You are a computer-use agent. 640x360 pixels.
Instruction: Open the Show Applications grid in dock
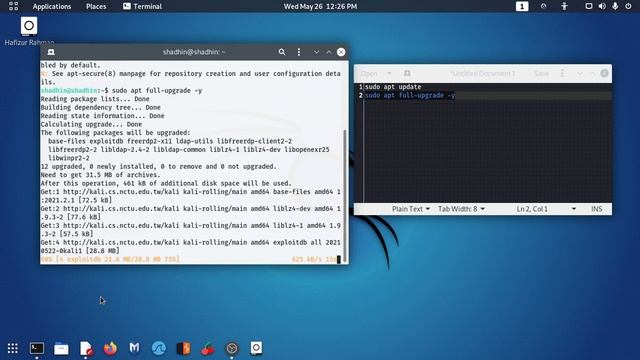(13, 348)
